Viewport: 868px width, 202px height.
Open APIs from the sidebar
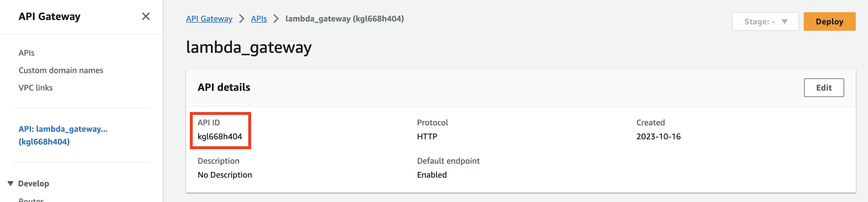click(26, 53)
